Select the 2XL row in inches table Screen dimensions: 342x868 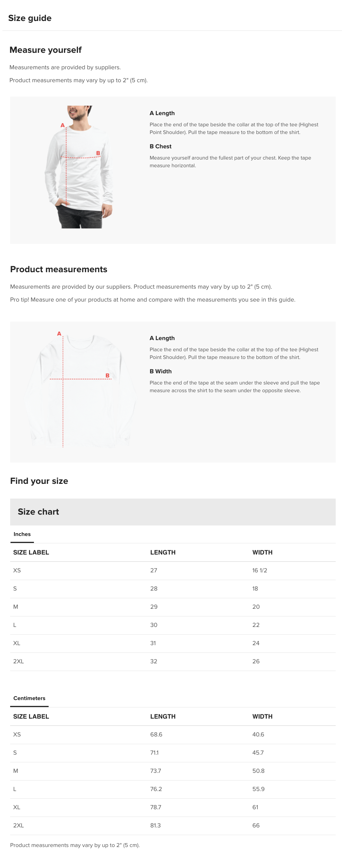click(x=173, y=662)
